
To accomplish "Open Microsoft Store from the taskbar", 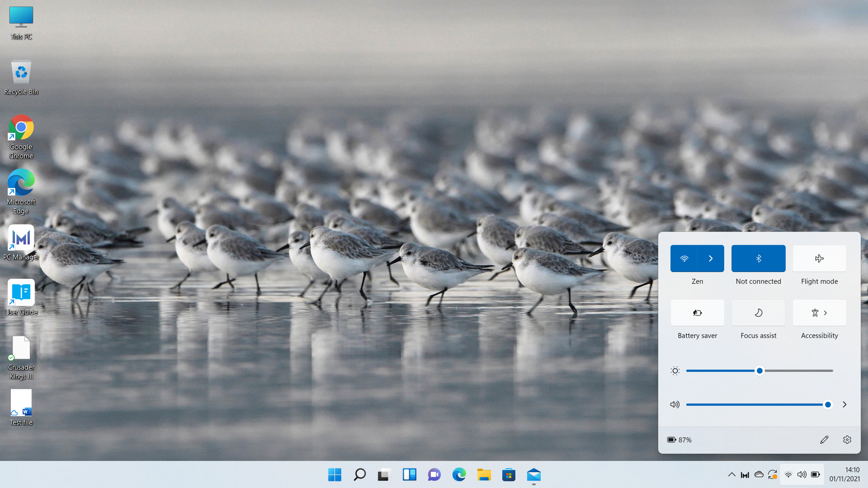I will 508,474.
